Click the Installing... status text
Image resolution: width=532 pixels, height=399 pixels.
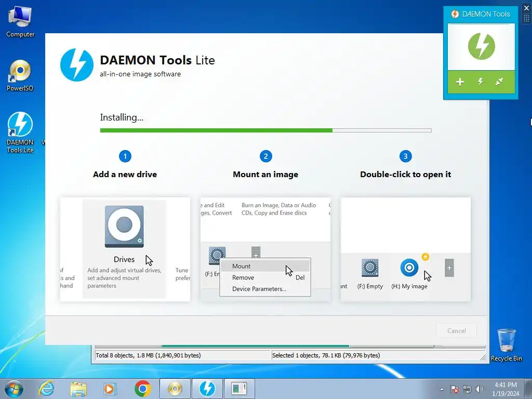click(122, 117)
